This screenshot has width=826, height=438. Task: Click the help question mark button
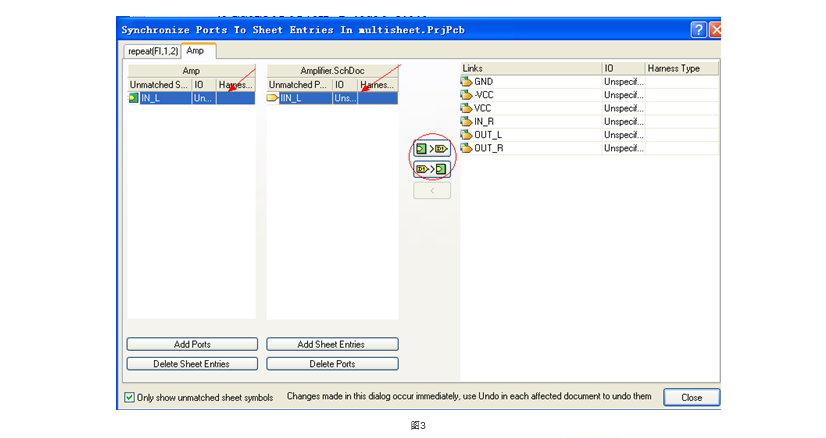click(698, 30)
